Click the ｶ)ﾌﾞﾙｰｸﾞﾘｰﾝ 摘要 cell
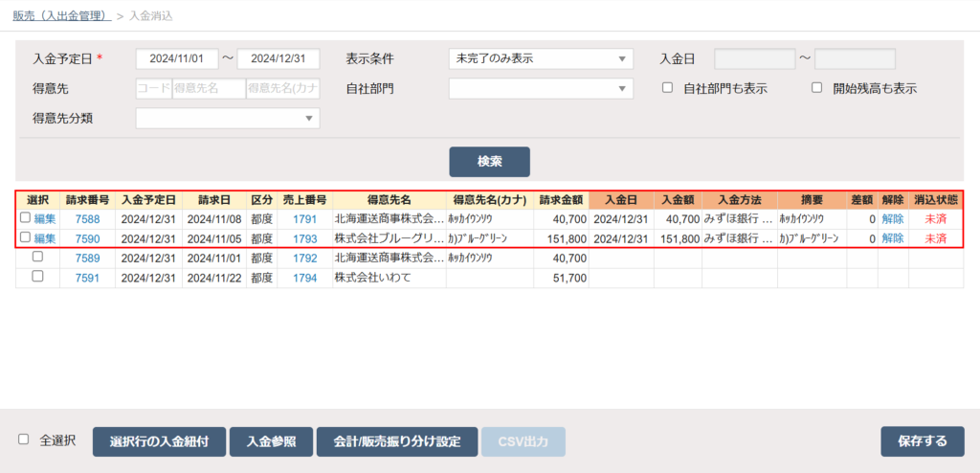 click(812, 238)
